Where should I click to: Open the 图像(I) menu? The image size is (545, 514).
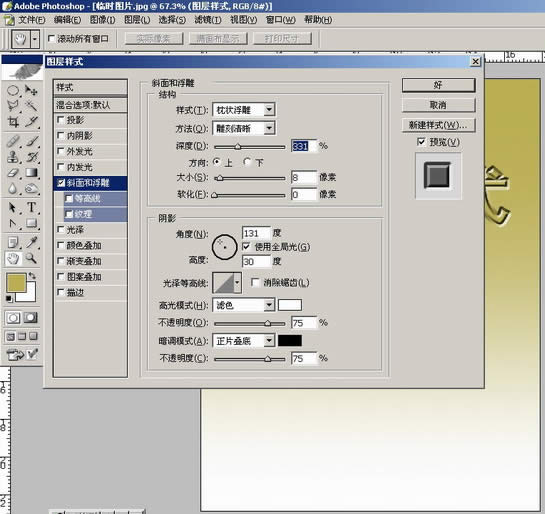coord(103,20)
